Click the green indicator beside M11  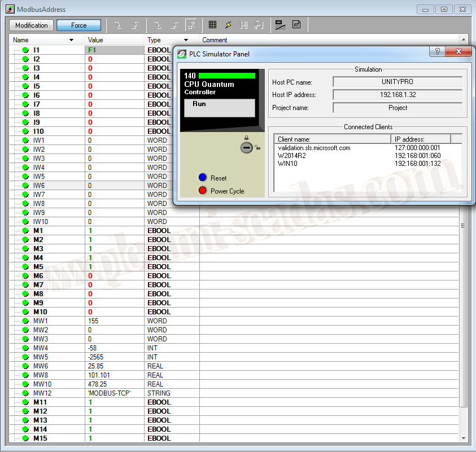pos(25,402)
